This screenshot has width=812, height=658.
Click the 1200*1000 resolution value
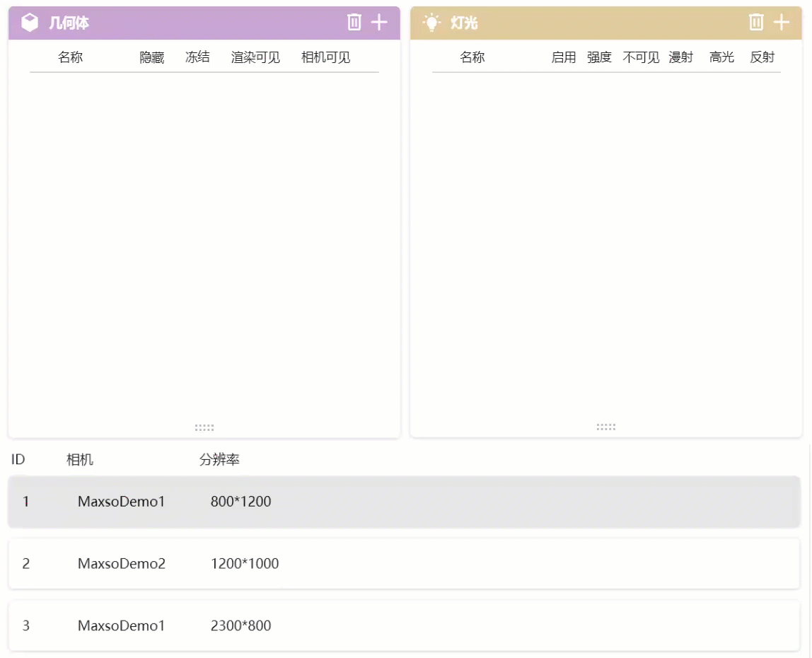click(x=245, y=564)
